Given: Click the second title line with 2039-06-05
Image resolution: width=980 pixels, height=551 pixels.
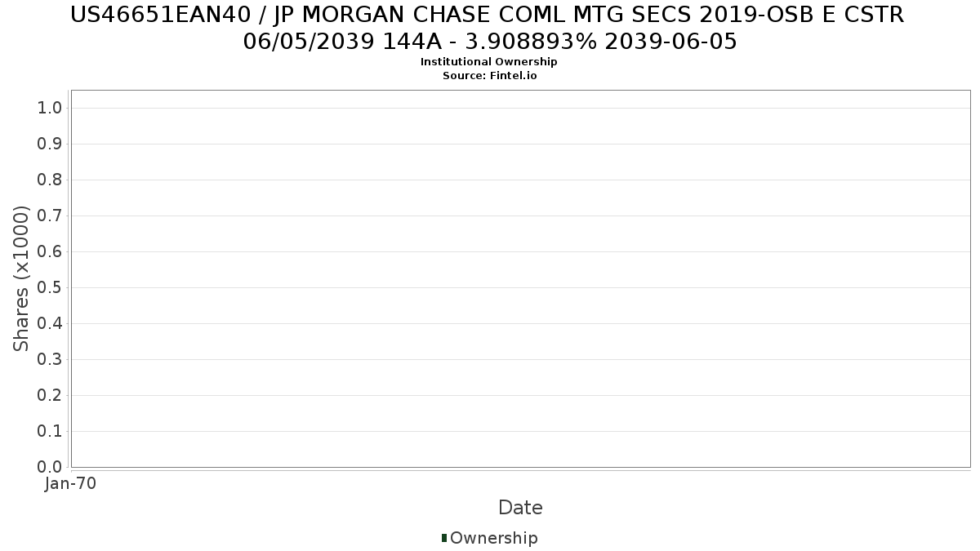Looking at the screenshot, I should pyautogui.click(x=490, y=42).
